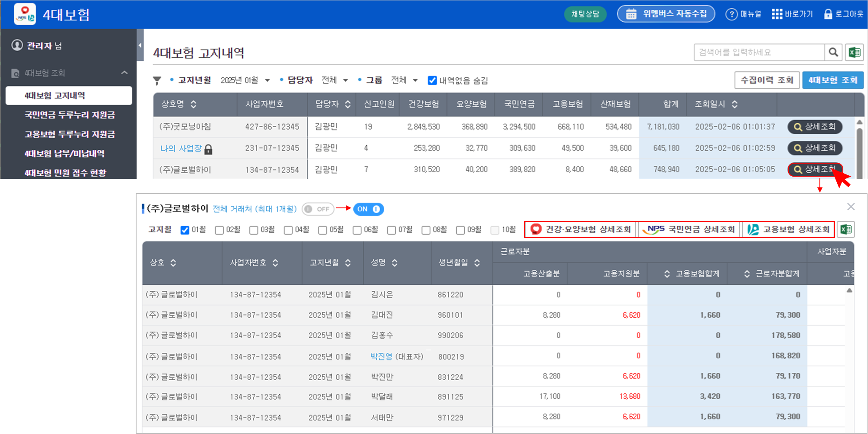
Task: Check the 08월 고지월 checkbox
Action: (x=426, y=230)
